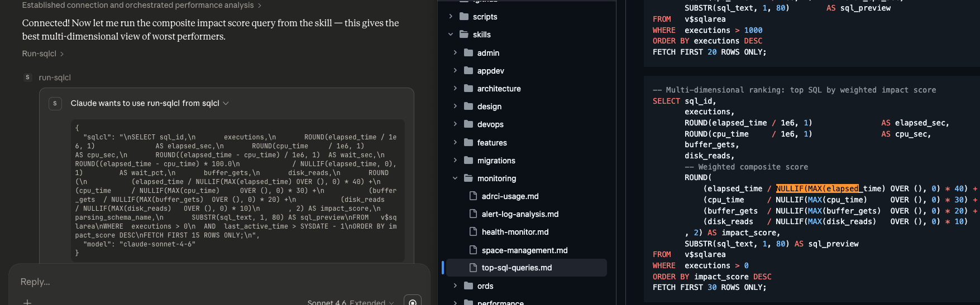Click the alert-log-analysis.md file icon
The height and width of the screenshot is (305, 980).
coord(473,214)
